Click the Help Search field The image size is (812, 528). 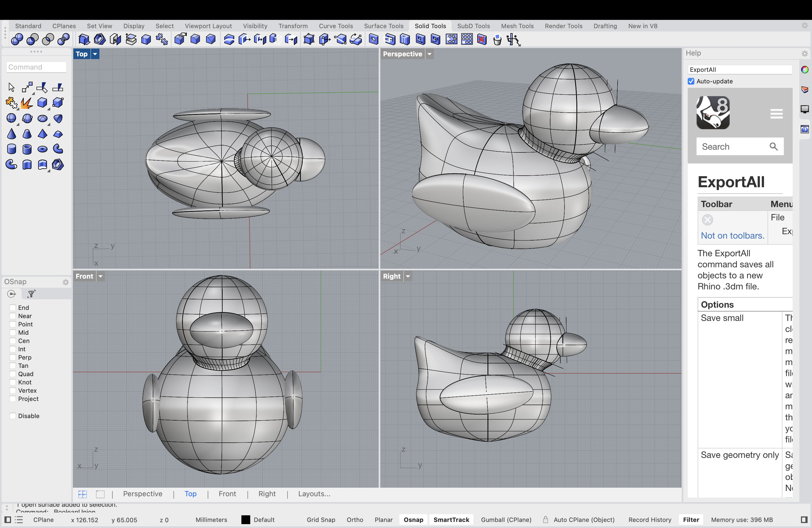740,147
